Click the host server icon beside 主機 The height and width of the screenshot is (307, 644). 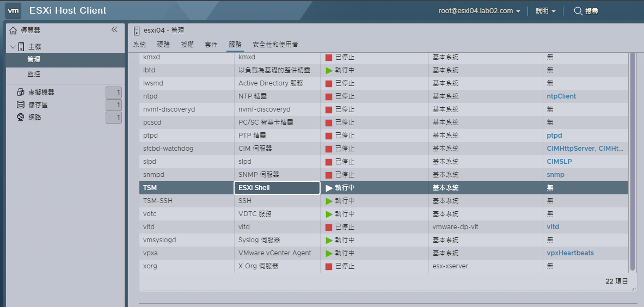[21, 47]
